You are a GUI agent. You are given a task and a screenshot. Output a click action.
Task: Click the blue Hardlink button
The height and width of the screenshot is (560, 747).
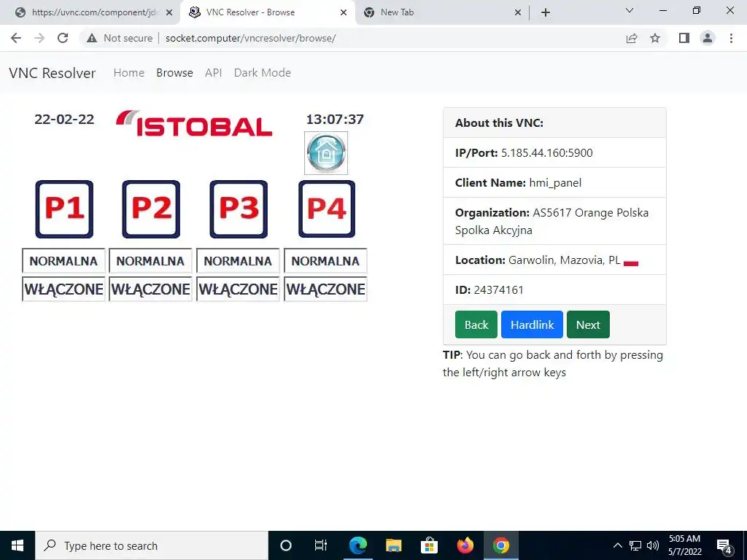[x=532, y=324]
